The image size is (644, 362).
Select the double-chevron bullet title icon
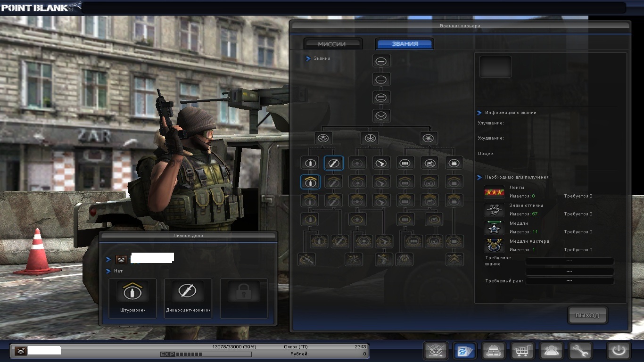click(x=310, y=200)
